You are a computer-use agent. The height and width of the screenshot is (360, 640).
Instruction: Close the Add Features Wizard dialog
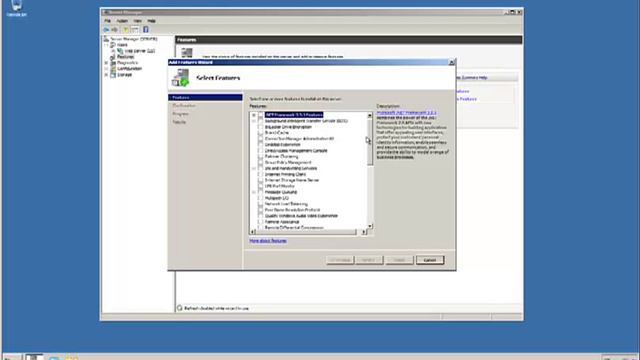(x=451, y=62)
